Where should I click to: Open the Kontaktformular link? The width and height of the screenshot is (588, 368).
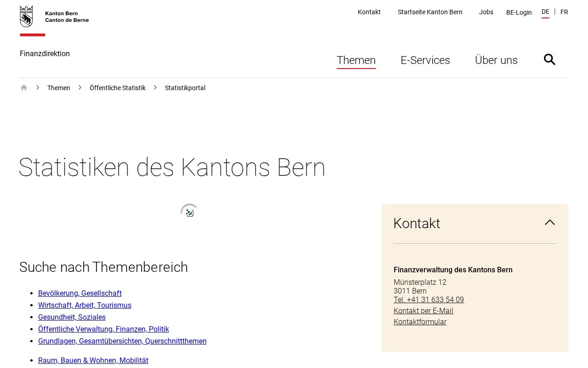pyautogui.click(x=420, y=322)
